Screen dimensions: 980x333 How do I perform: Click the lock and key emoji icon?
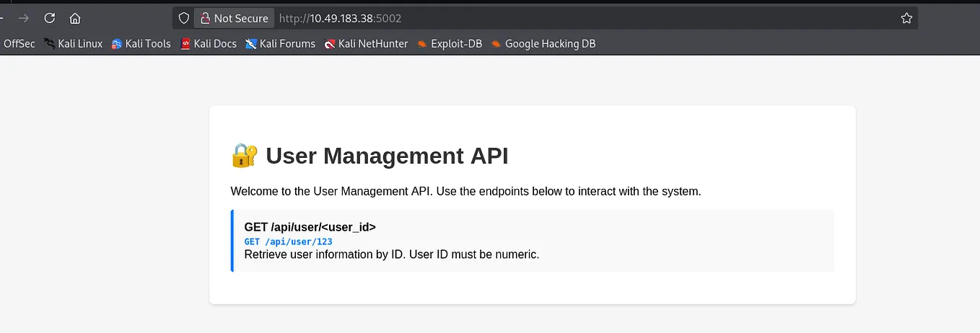245,155
